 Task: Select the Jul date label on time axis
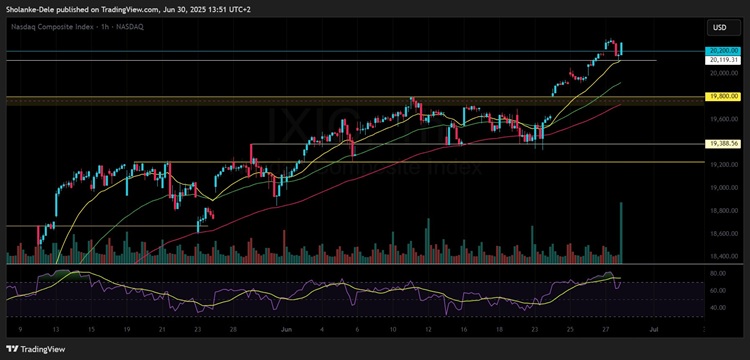651,330
